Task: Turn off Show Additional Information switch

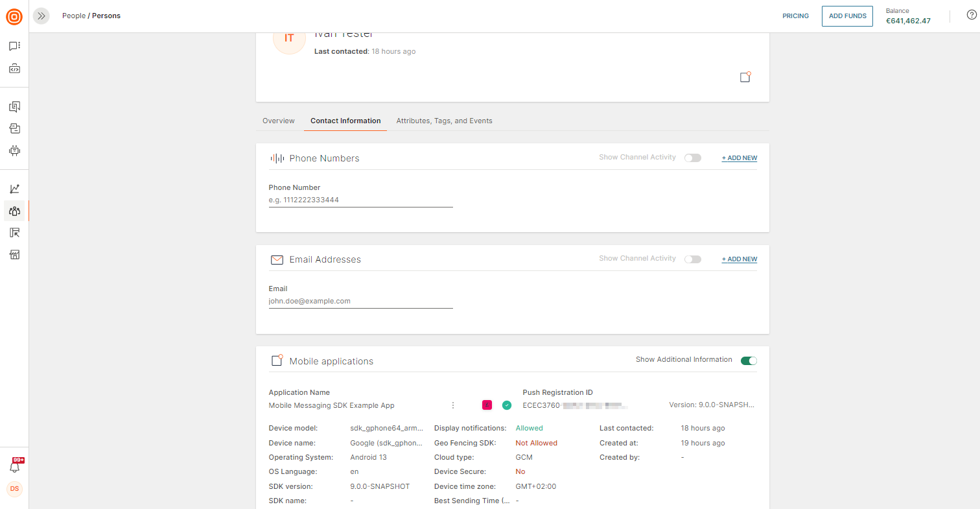Action: 749,361
